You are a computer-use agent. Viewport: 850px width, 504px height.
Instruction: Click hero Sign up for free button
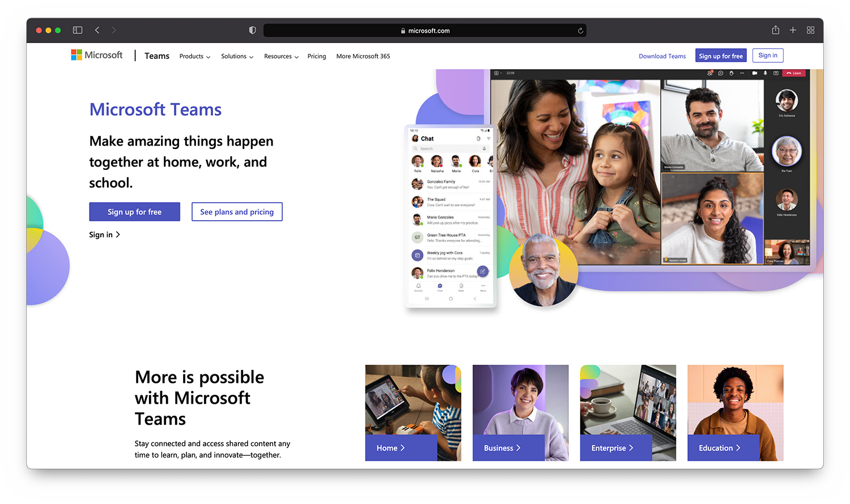pos(134,212)
